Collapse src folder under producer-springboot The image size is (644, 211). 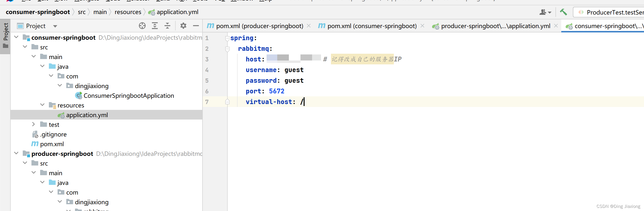click(25, 163)
